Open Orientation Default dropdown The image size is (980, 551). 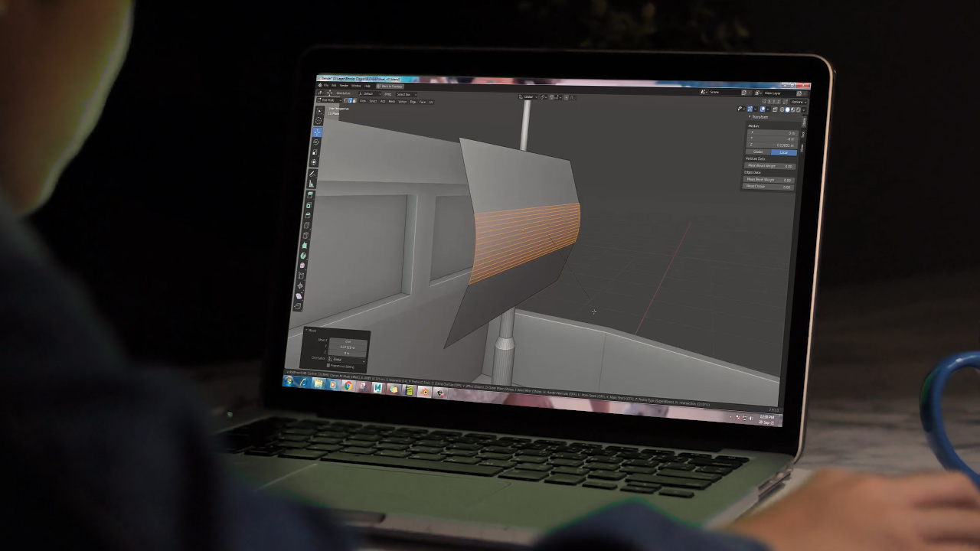point(369,93)
